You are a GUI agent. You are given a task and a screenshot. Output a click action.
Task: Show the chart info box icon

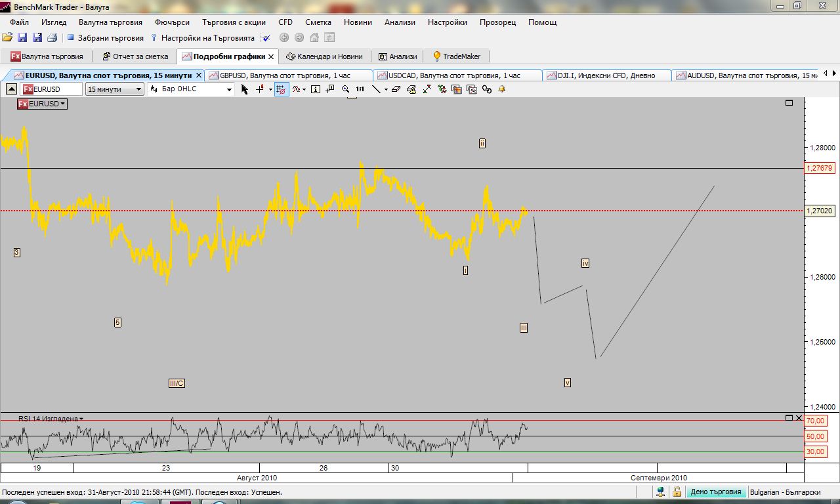[316, 89]
